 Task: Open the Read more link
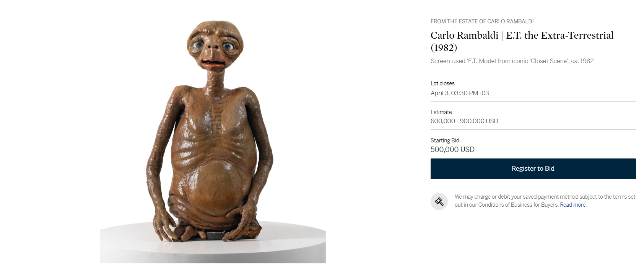coord(572,205)
